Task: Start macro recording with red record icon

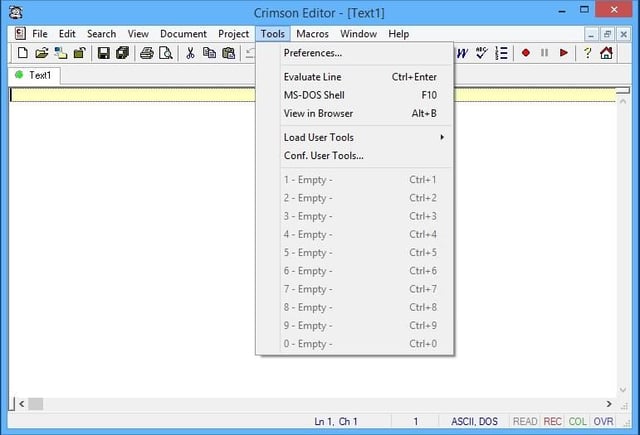Action: click(526, 53)
